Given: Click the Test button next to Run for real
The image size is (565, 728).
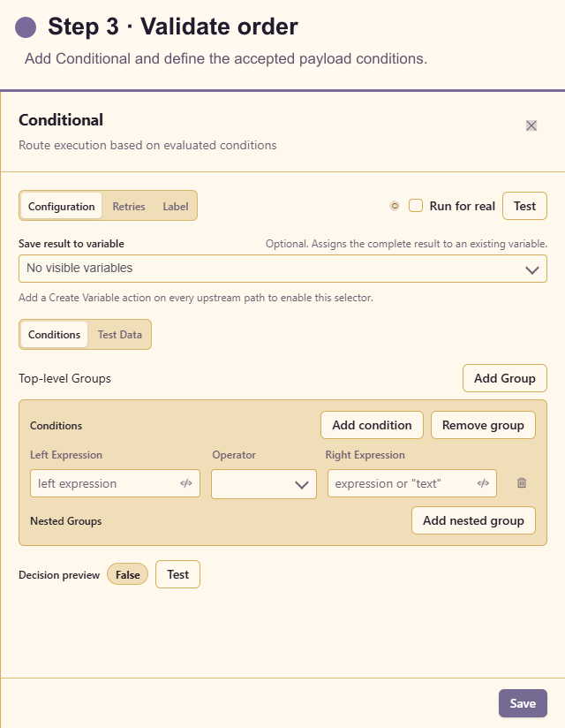Looking at the screenshot, I should click(524, 206).
